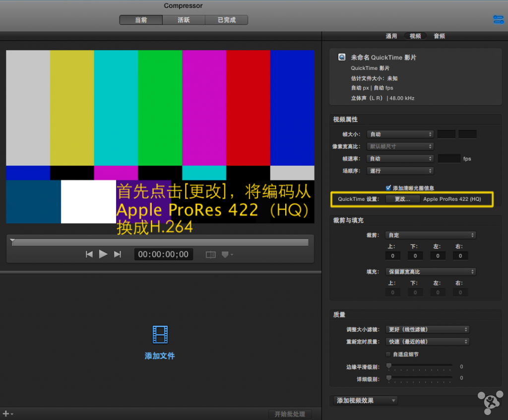Switch to the Audio (音频) inspector tab
This screenshot has width=508, height=420.
[x=439, y=36]
